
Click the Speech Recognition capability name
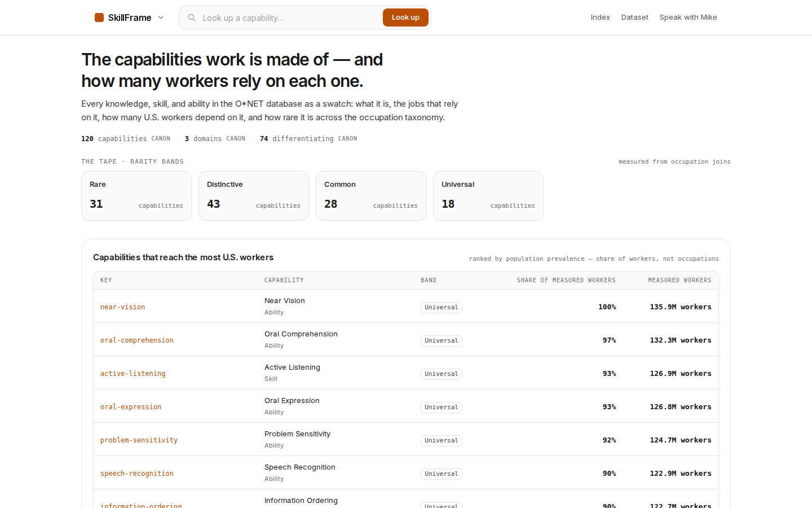[300, 467]
